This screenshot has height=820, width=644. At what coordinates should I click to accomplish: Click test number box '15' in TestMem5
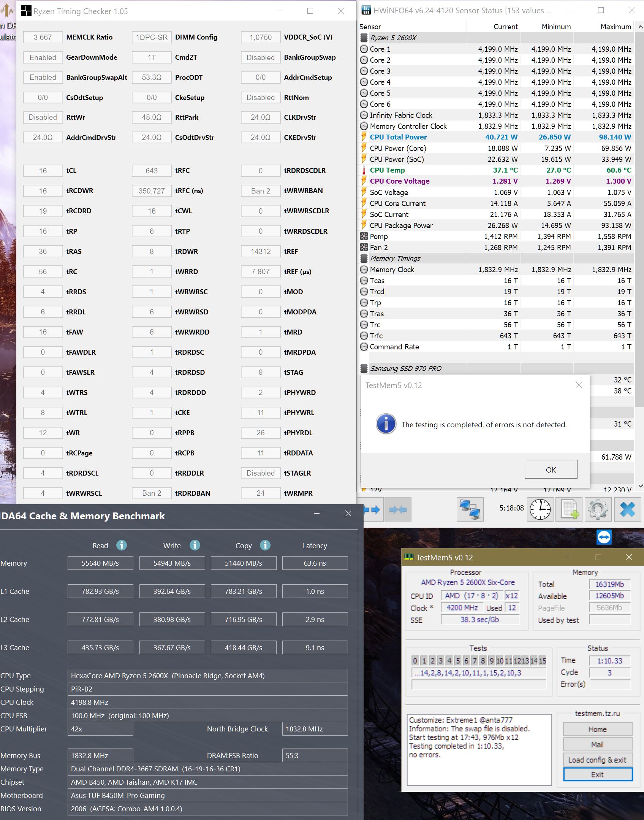point(542,661)
